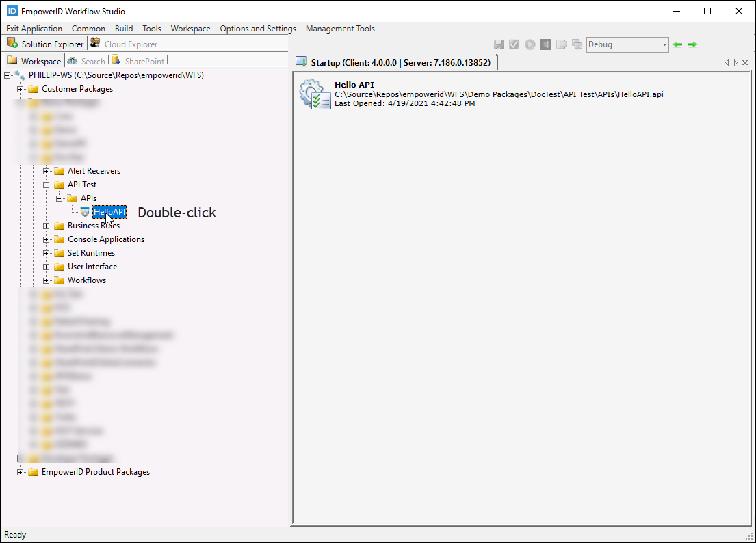Open the Options and Settings menu
The height and width of the screenshot is (543, 756).
258,29
